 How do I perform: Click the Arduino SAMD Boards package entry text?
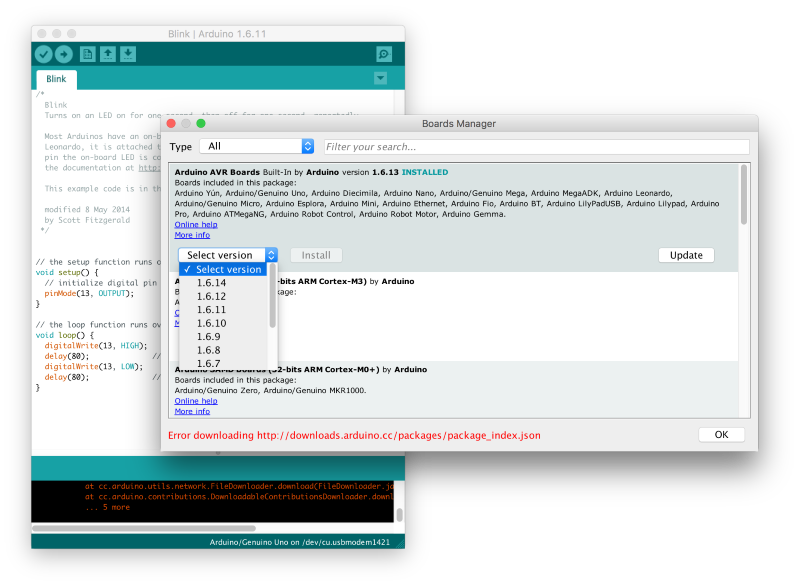coord(301,369)
